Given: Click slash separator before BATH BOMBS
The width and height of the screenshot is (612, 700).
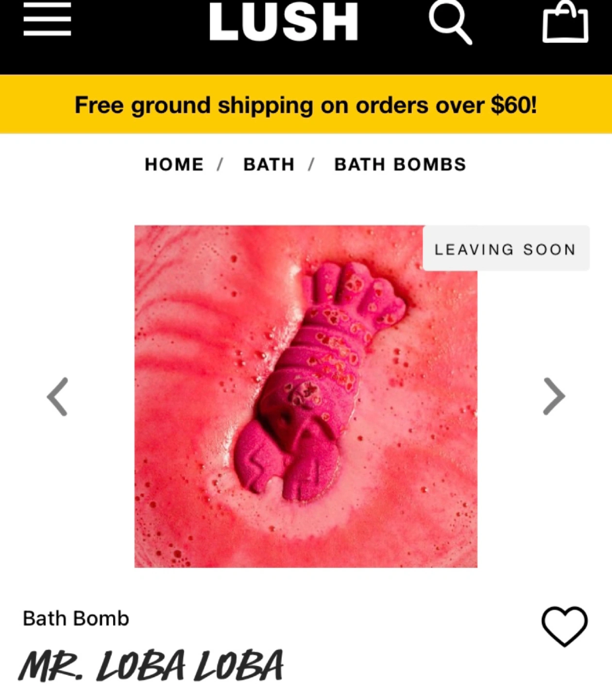Looking at the screenshot, I should (311, 164).
